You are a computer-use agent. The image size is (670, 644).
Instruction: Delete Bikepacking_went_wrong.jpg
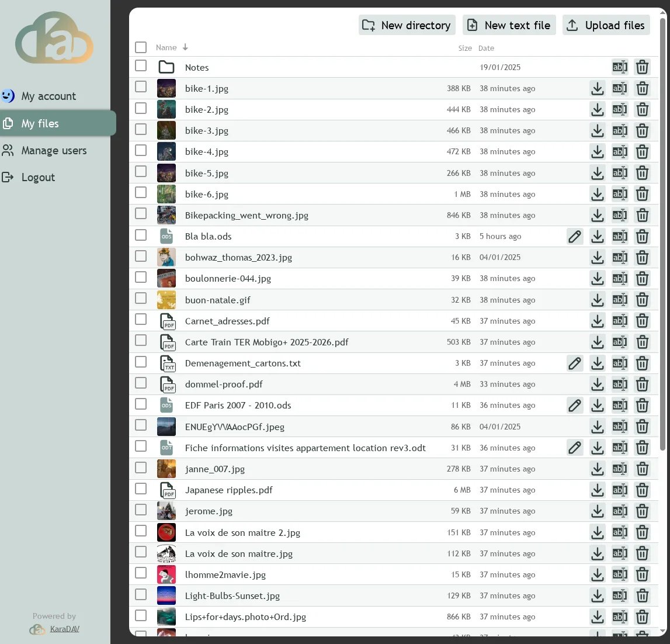pyautogui.click(x=642, y=215)
